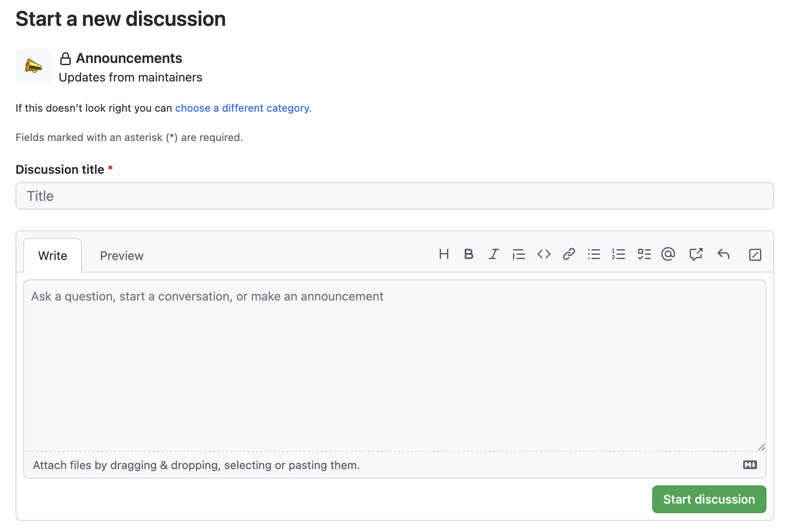Click the discussion Title field

click(394, 196)
